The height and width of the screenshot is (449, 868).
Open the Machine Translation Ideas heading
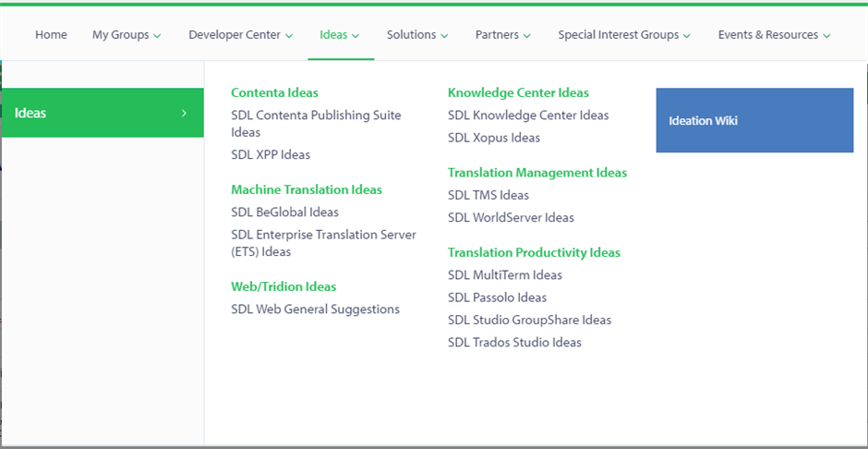click(x=307, y=189)
